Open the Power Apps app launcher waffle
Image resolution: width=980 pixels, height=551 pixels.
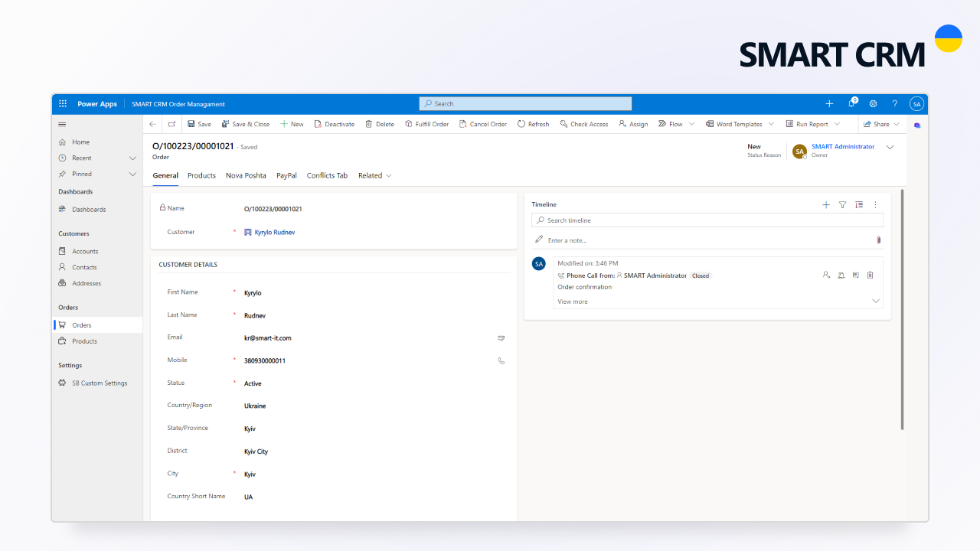pyautogui.click(x=62, y=103)
